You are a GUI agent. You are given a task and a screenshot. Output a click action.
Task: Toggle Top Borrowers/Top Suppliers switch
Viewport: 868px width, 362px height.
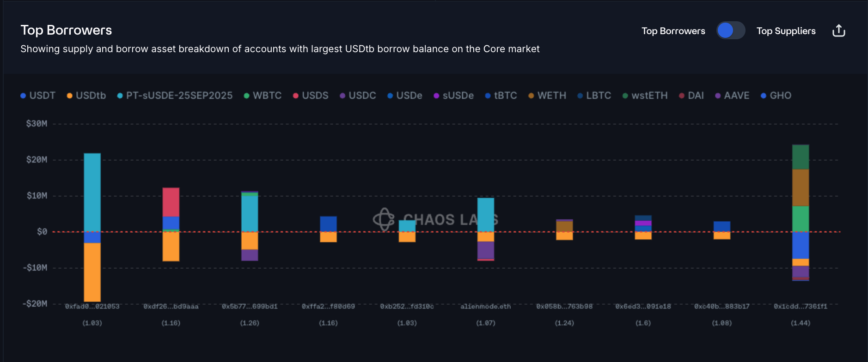tap(730, 31)
